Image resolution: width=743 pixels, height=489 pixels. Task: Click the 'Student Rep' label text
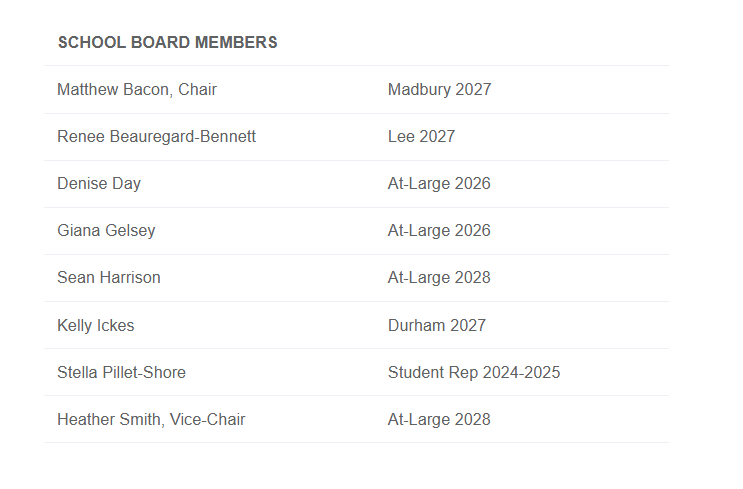432,373
